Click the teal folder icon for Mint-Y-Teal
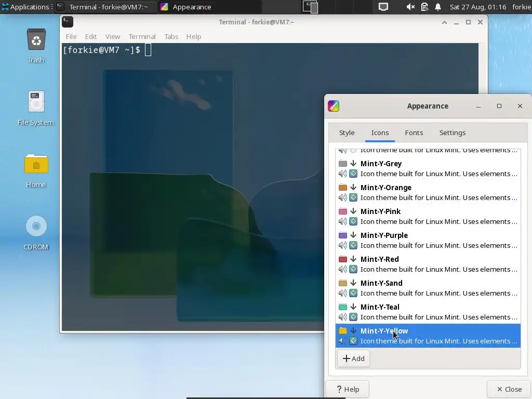The height and width of the screenshot is (399, 532). [x=343, y=307]
